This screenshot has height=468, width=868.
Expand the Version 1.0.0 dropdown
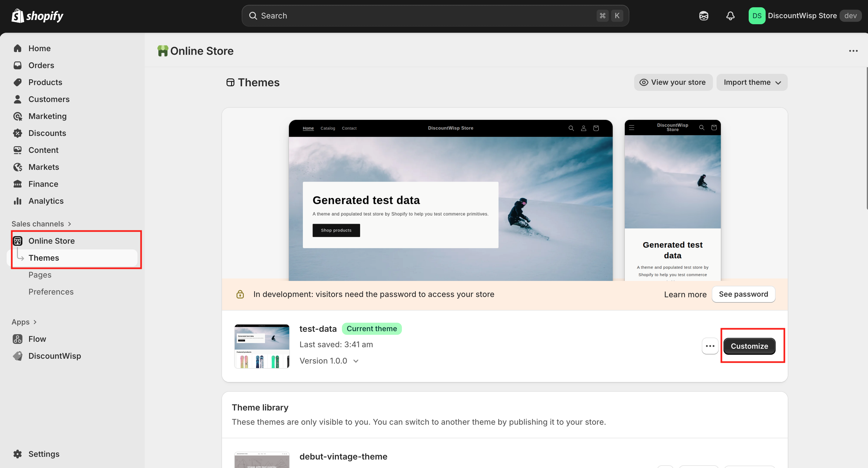click(329, 361)
